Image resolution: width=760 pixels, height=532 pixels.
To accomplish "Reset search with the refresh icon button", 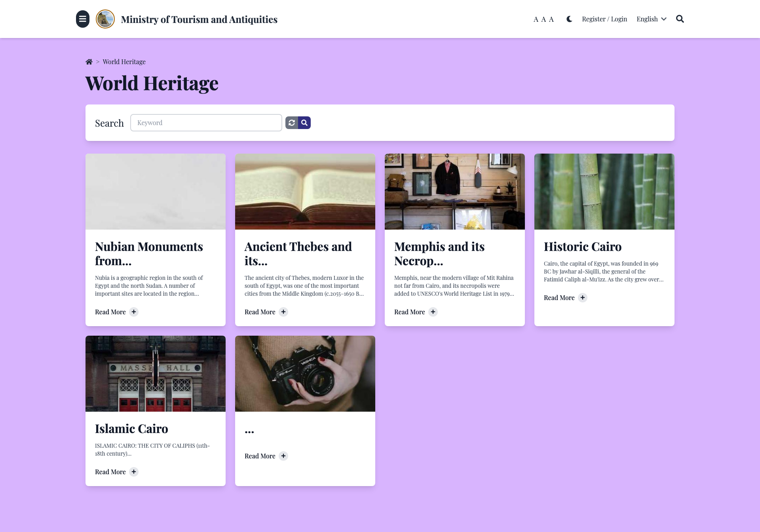I will pyautogui.click(x=292, y=123).
